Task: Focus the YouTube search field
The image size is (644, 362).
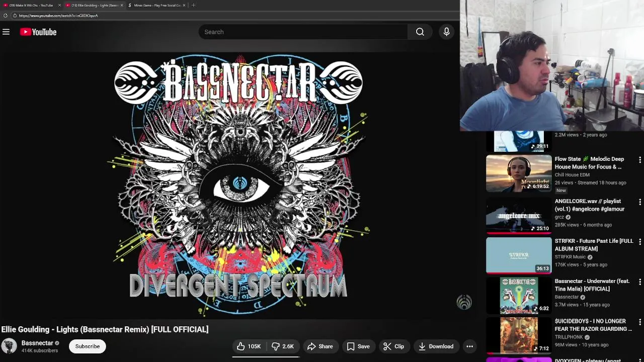Action: (303, 32)
